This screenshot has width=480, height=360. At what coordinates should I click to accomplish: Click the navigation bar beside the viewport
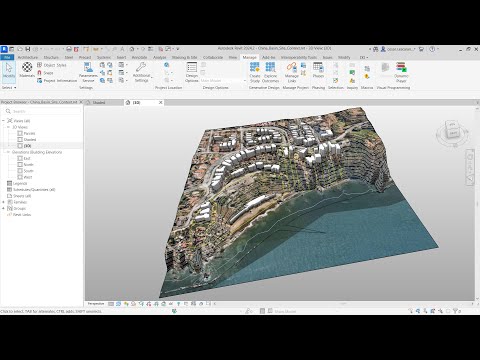(x=470, y=167)
